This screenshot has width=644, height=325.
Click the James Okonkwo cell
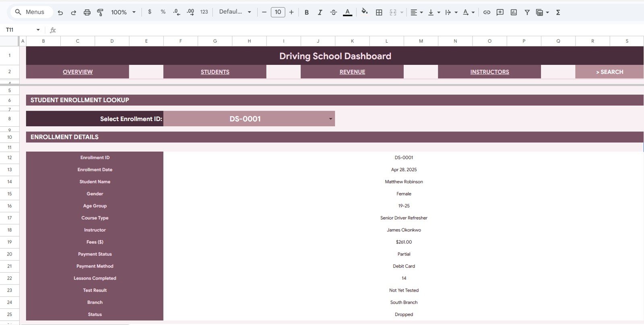(x=404, y=230)
